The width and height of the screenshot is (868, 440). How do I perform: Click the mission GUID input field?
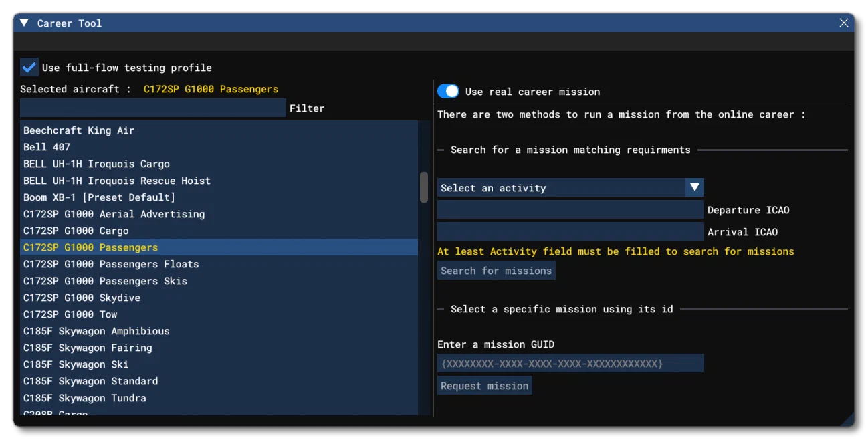coord(570,363)
